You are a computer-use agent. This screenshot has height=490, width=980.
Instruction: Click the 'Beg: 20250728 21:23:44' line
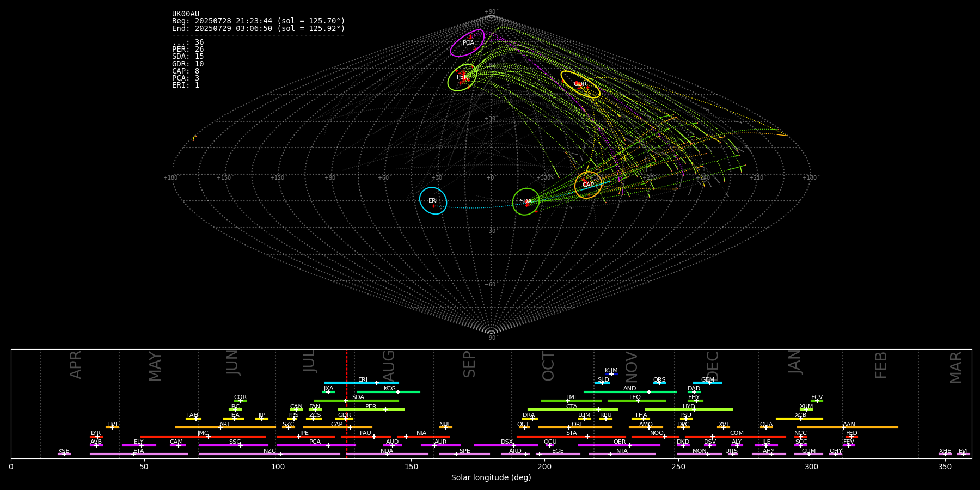[259, 21]
